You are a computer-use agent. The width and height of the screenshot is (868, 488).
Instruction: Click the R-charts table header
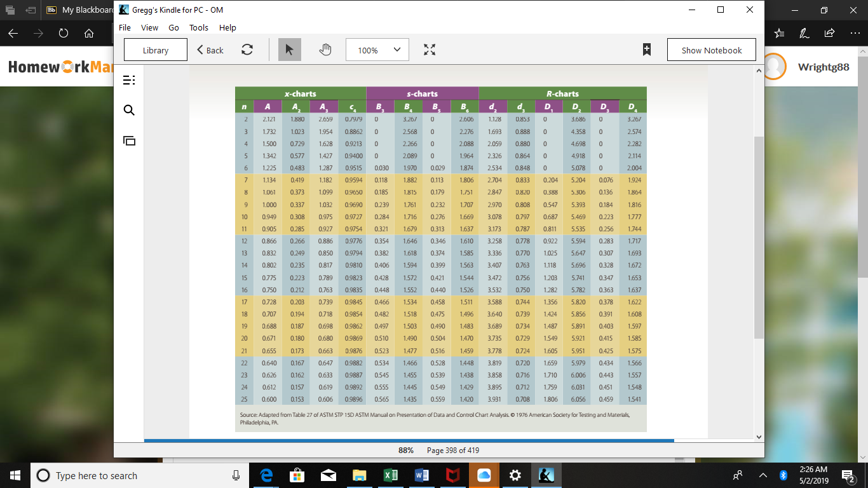(562, 93)
